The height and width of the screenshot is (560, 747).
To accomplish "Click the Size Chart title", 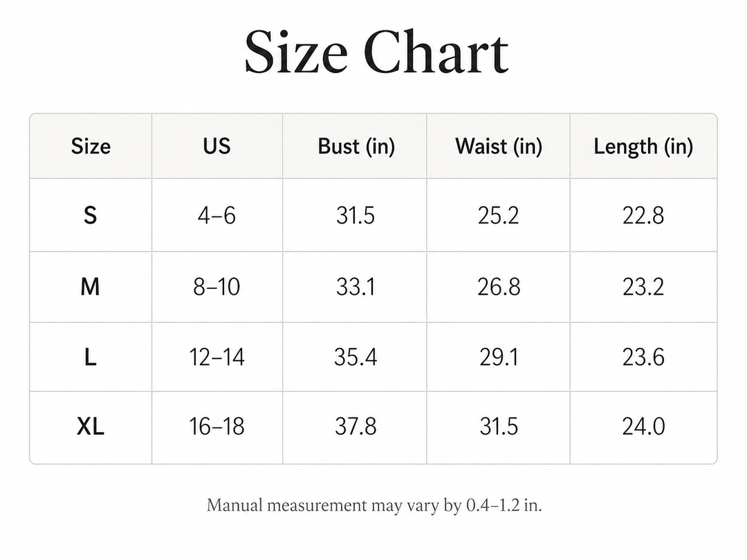I will point(376,51).
